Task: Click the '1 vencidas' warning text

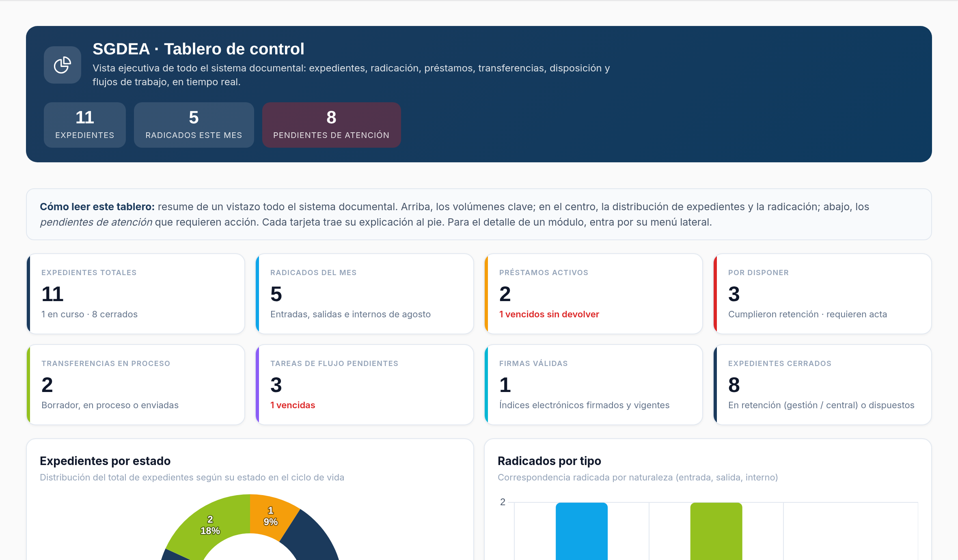Action: (x=293, y=405)
